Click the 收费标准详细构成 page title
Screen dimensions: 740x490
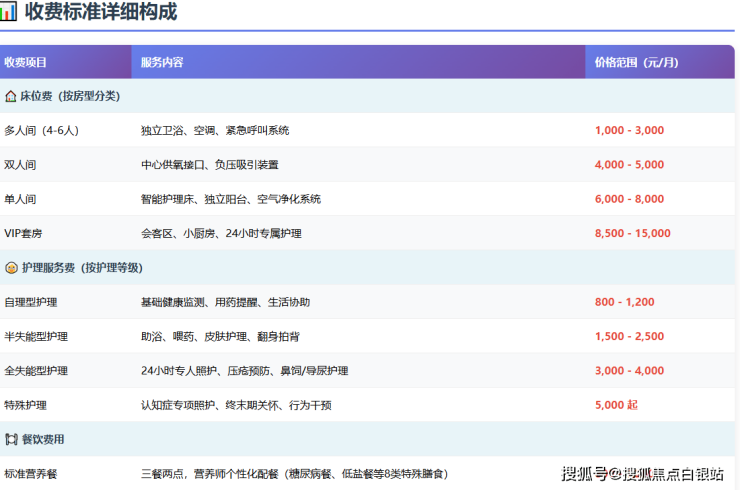(x=100, y=13)
